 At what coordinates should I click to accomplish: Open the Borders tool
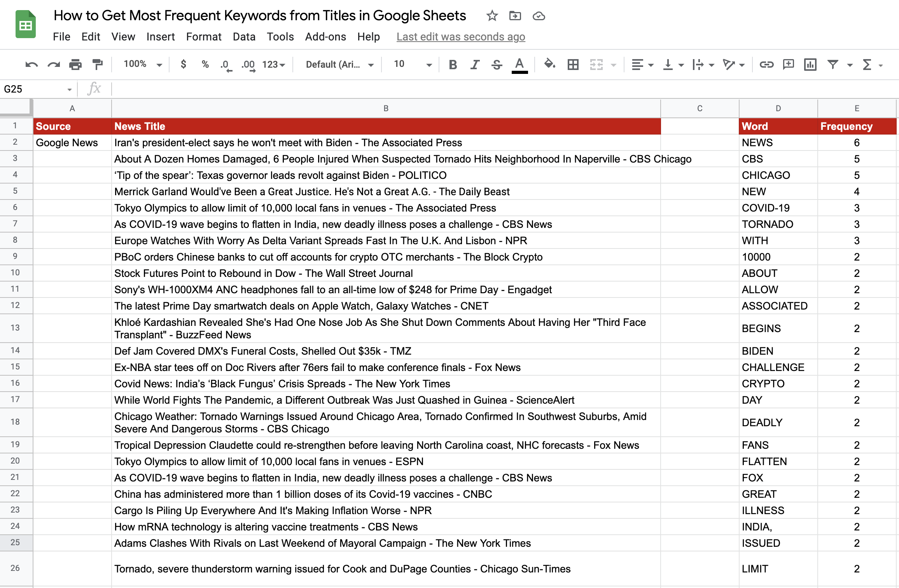[x=573, y=65]
